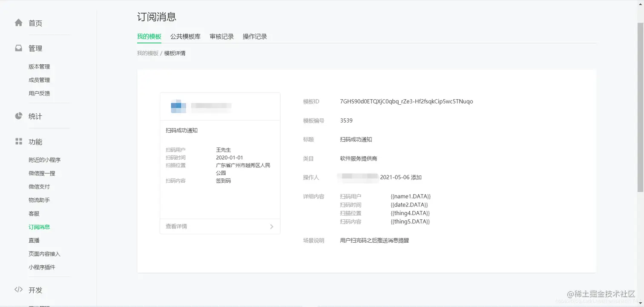Open 直播 under the 功能 section
Viewport: 644px width, 307px height.
tap(34, 240)
